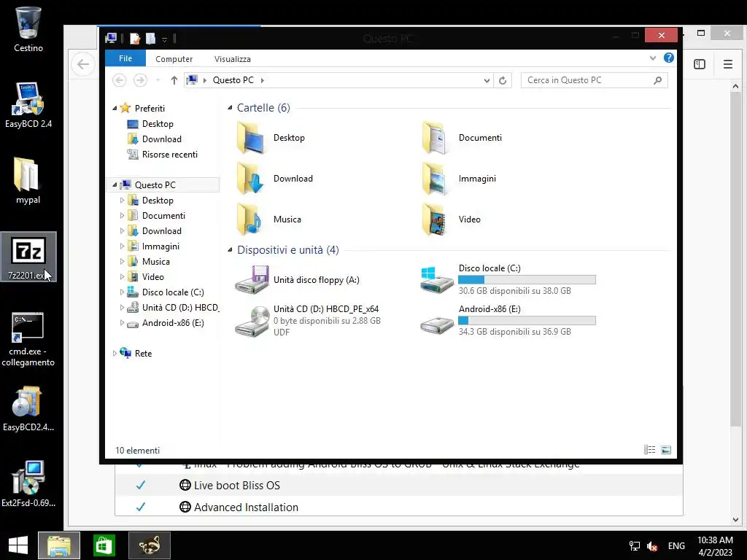The width and height of the screenshot is (747, 560).
Task: Click the back arrow in Explorer
Action: [x=119, y=80]
